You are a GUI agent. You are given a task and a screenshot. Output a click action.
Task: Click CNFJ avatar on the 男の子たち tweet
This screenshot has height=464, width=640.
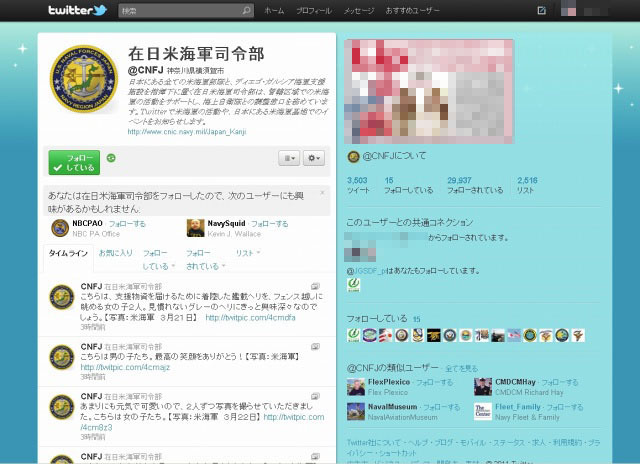pyautogui.click(x=62, y=357)
